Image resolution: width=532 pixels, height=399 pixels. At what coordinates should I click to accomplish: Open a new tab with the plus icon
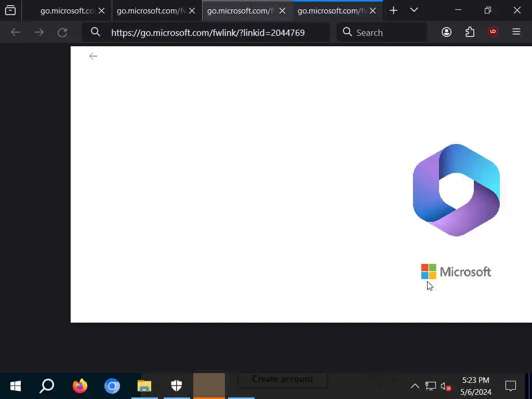[x=393, y=10]
